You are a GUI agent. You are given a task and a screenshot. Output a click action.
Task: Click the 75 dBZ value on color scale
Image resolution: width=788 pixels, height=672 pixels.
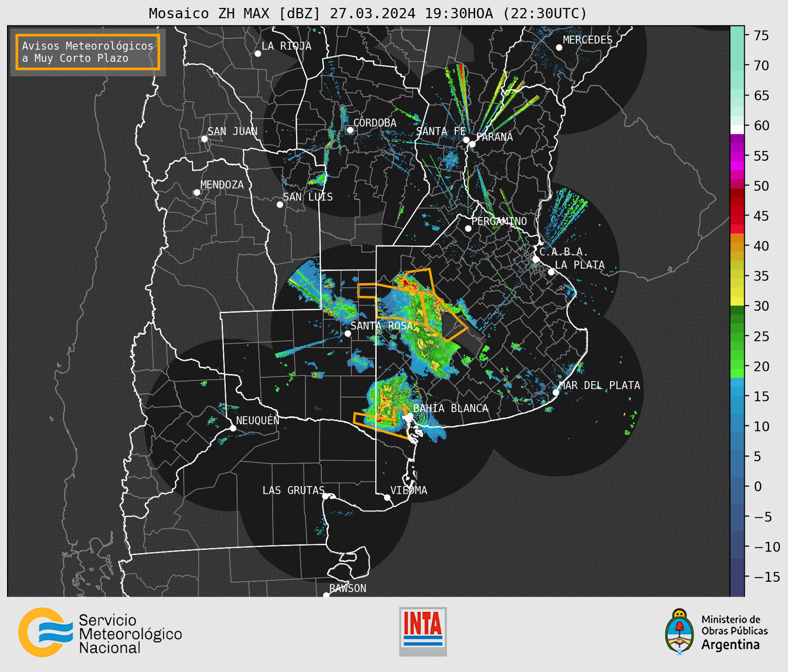point(760,36)
